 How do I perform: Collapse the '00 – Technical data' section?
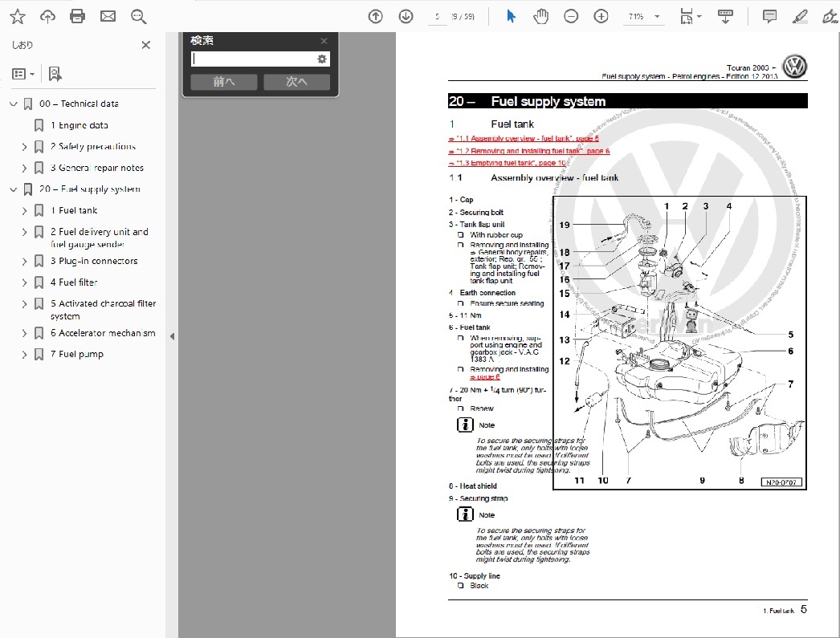[x=13, y=104]
